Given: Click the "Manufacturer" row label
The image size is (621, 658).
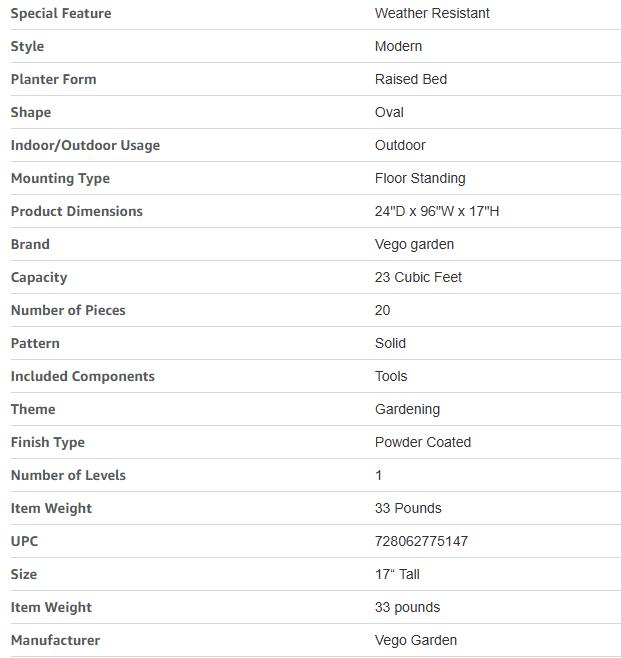Looking at the screenshot, I should click(x=55, y=640).
